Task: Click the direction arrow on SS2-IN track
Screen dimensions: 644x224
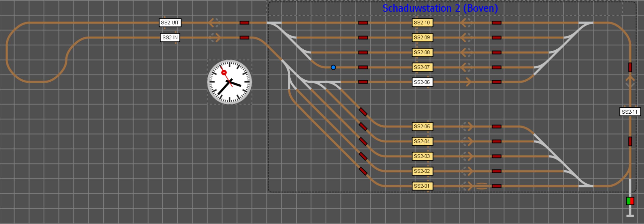Action: 215,38
